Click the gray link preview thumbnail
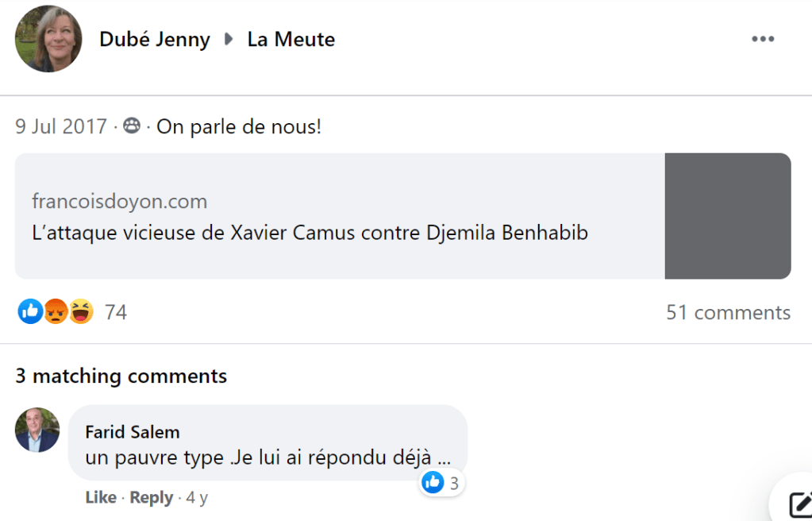Screen dimensions: 812x521 coord(727,216)
